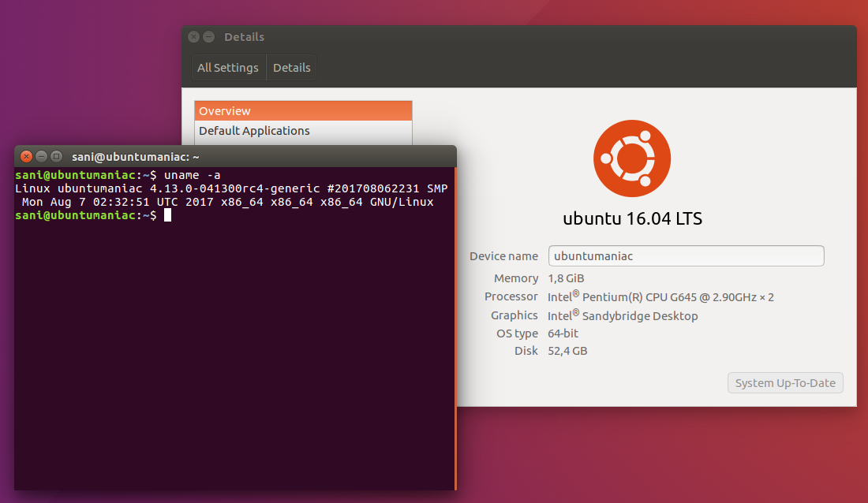Viewport: 868px width, 503px height.
Task: Click the 'Memory' label in Details
Action: click(516, 278)
